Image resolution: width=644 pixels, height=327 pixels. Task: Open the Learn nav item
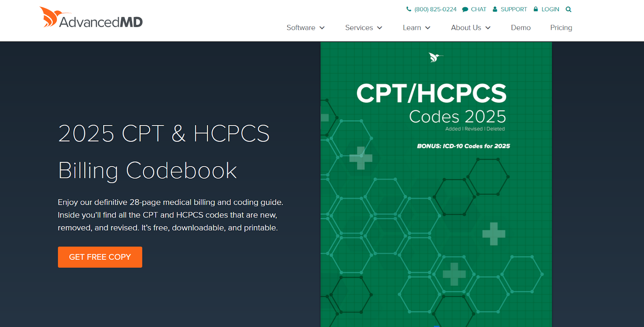[412, 28]
